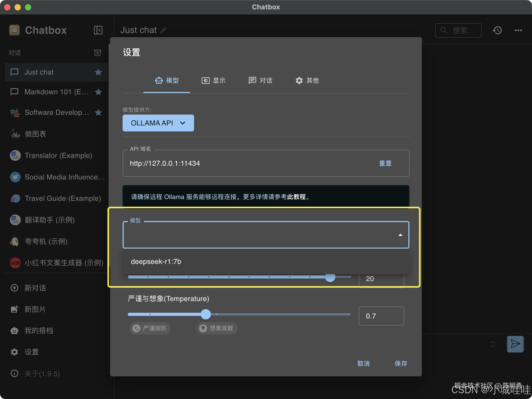Open new conversation with the 新对话 plus icon
The image size is (532, 399).
click(14, 288)
